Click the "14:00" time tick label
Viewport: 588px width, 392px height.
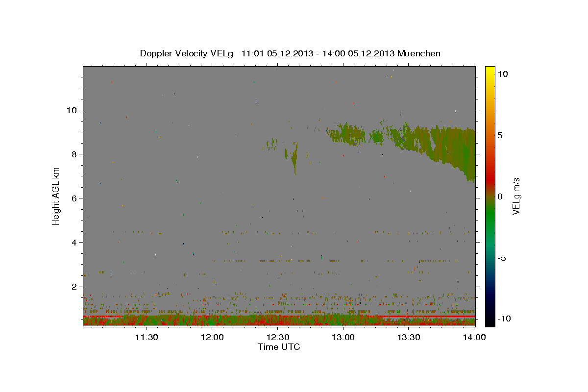474,337
